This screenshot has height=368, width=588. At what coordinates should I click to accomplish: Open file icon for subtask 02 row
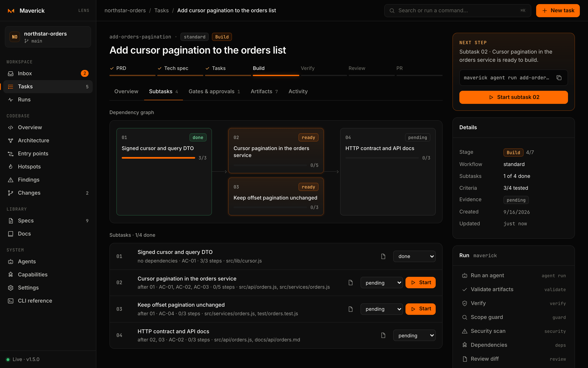tap(350, 283)
